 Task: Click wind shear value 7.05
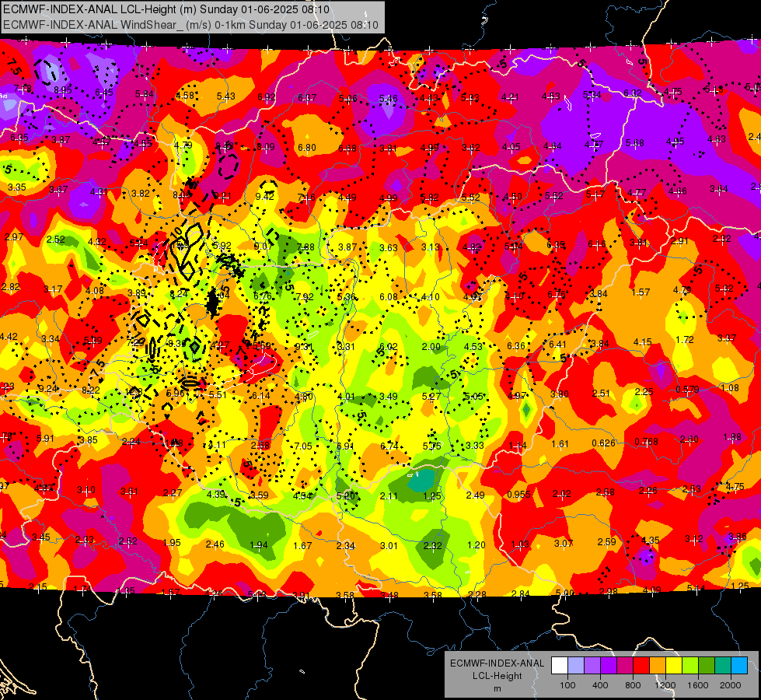pos(303,446)
